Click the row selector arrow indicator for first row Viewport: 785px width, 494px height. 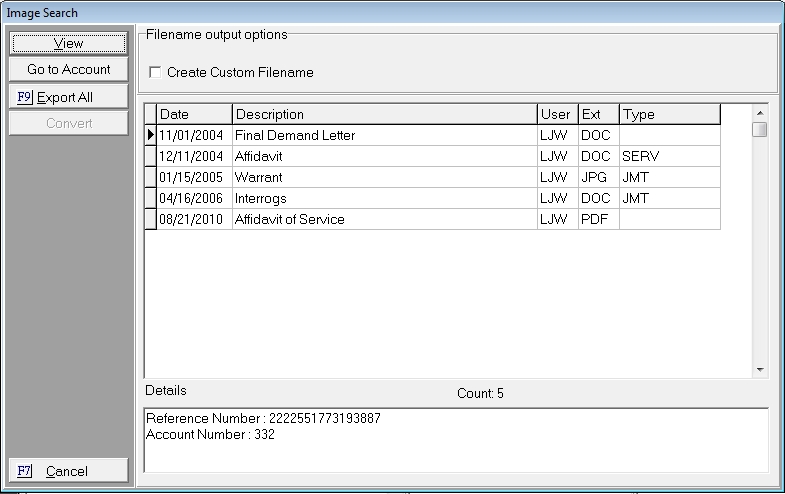pyautogui.click(x=151, y=135)
